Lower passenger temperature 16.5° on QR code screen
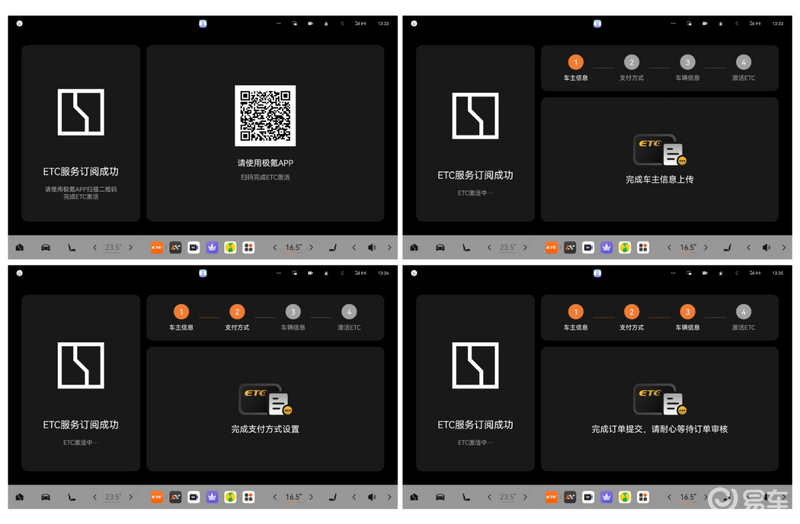The image size is (800, 524). 275,247
